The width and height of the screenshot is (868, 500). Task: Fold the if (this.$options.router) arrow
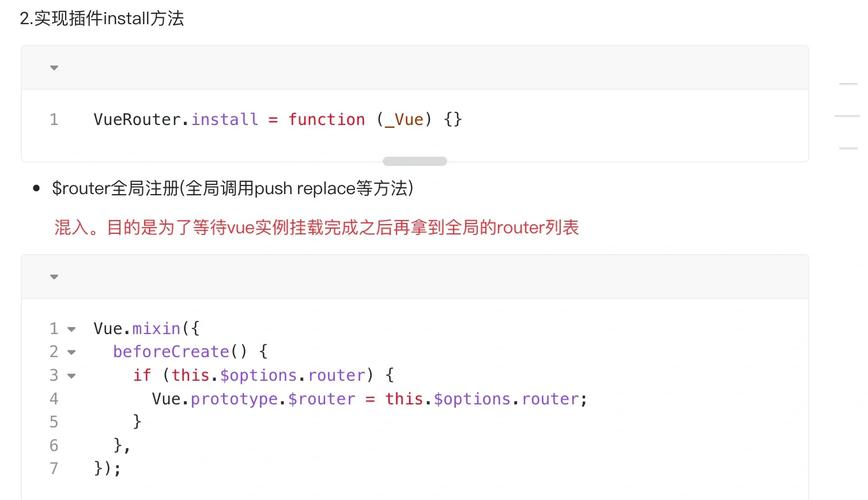point(71,376)
